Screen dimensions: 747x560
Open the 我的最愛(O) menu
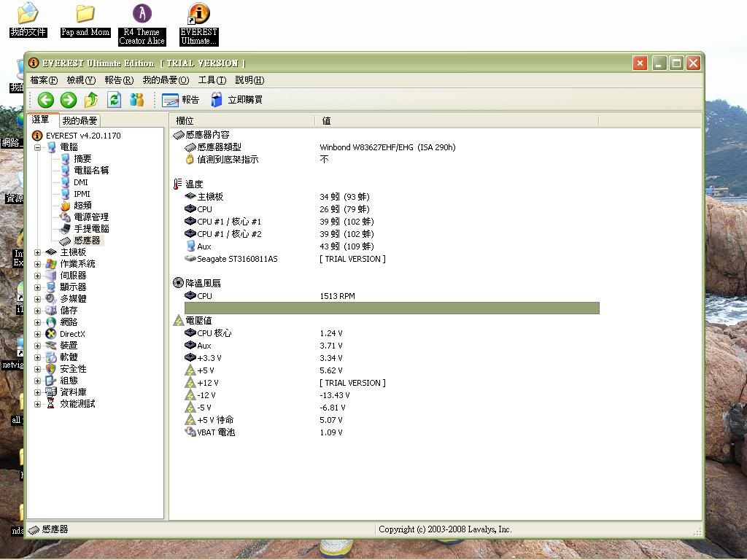pyautogui.click(x=166, y=80)
